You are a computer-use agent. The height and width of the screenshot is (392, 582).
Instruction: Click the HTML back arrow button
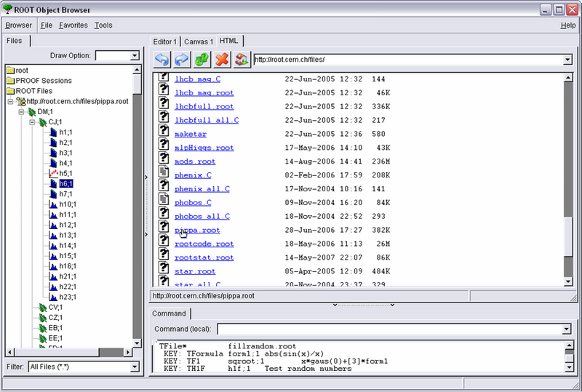click(x=162, y=60)
